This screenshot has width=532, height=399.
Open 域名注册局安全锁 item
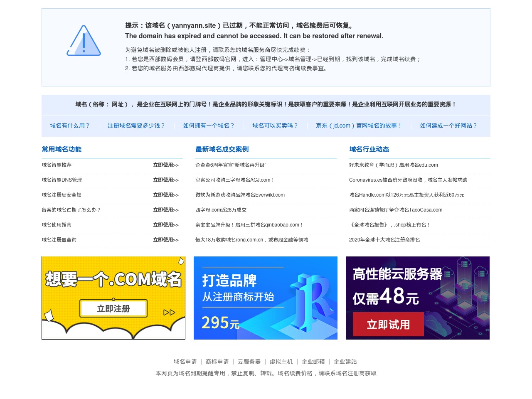[62, 195]
